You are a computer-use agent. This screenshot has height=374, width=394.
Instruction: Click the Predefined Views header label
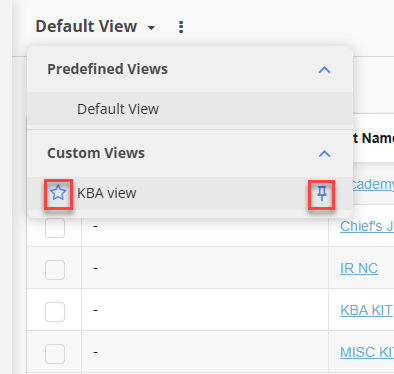pos(107,69)
